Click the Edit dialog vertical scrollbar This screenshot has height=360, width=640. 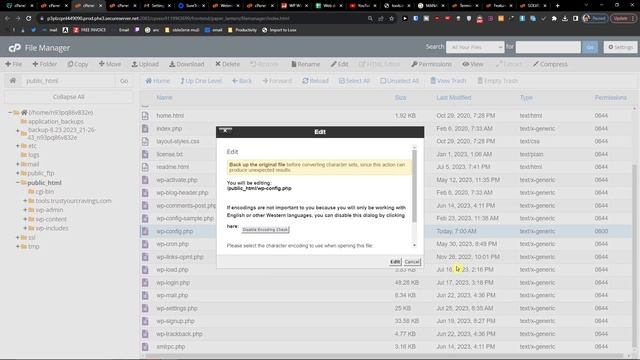[x=414, y=186]
